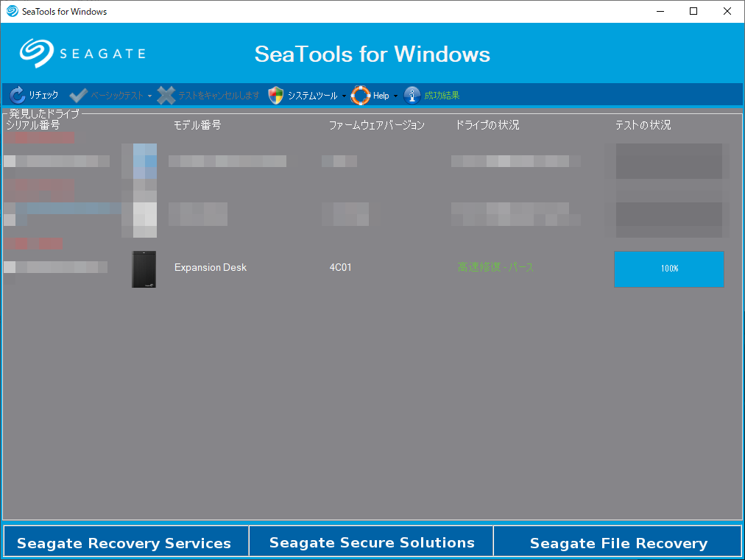
Task: Open Seagate File Recovery button
Action: (618, 541)
